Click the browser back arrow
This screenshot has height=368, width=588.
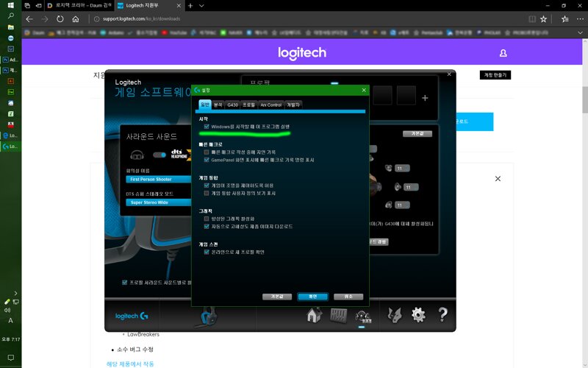[x=29, y=19]
